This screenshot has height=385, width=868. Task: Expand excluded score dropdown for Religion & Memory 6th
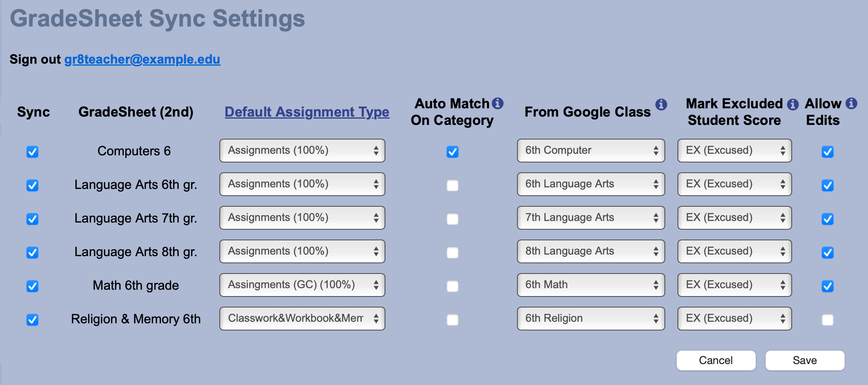pyautogui.click(x=734, y=319)
